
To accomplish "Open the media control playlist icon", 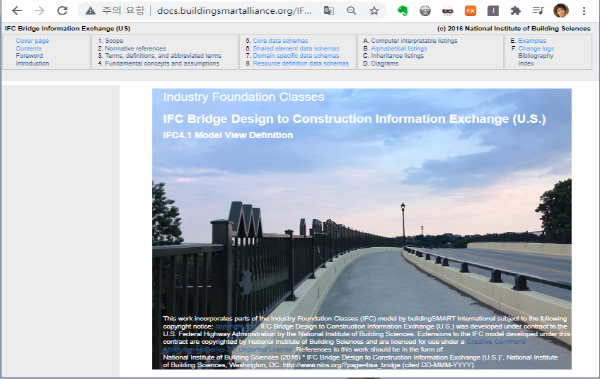I will coord(538,11).
